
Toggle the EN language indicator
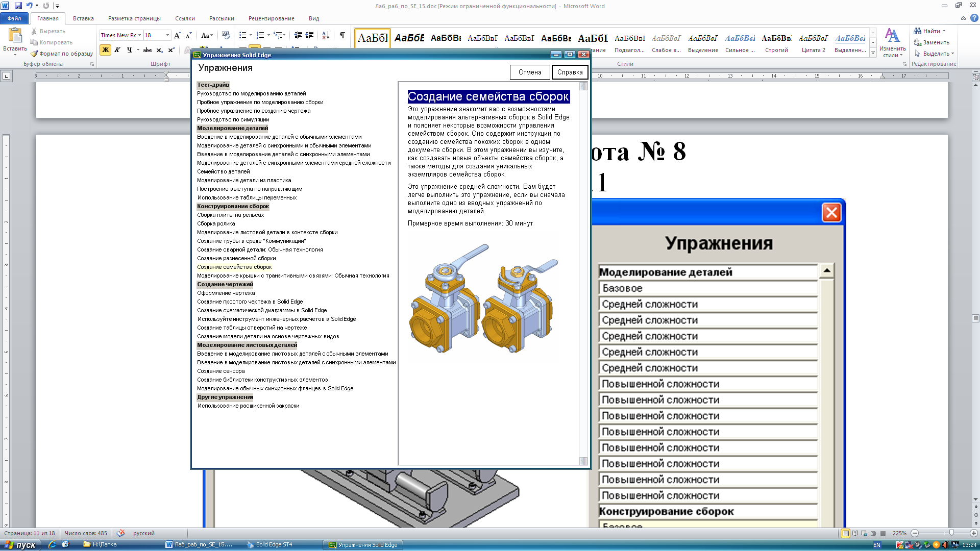point(877,545)
